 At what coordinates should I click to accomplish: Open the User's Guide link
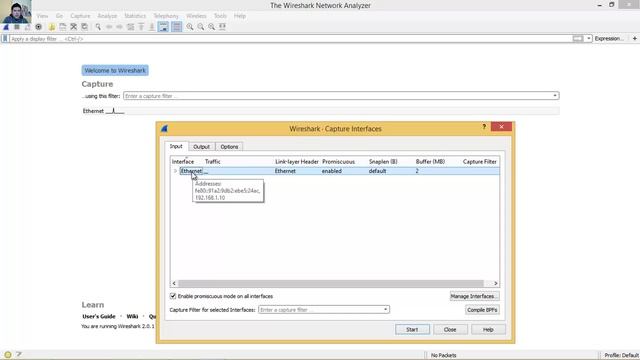(x=99, y=316)
